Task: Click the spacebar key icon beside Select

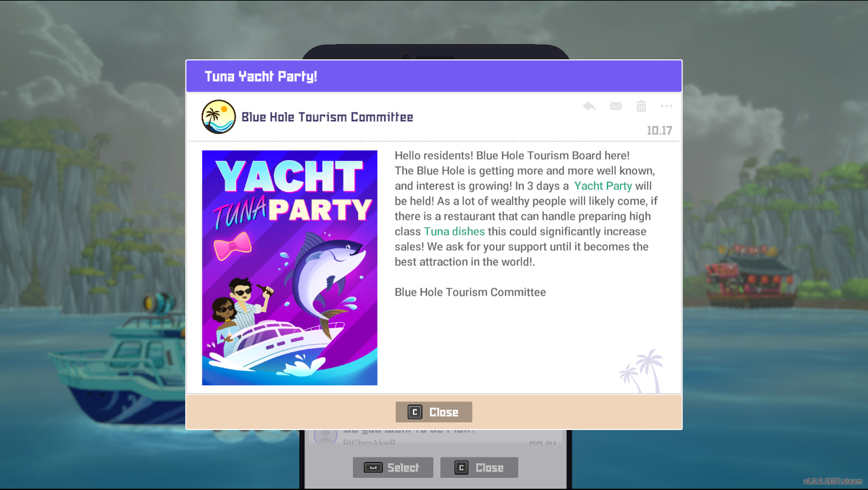Action: (x=373, y=468)
